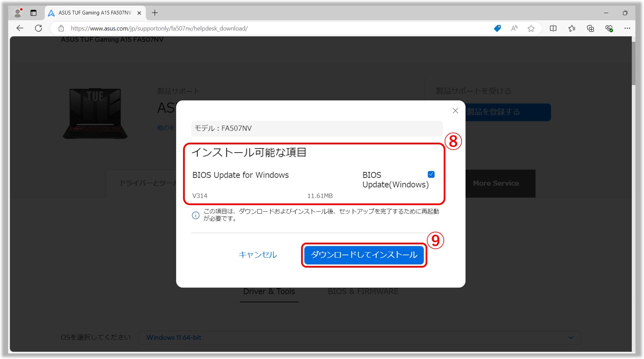Viewport: 644px width, 359px height.
Task: Open Collections icon
Action: pyautogui.click(x=590, y=28)
